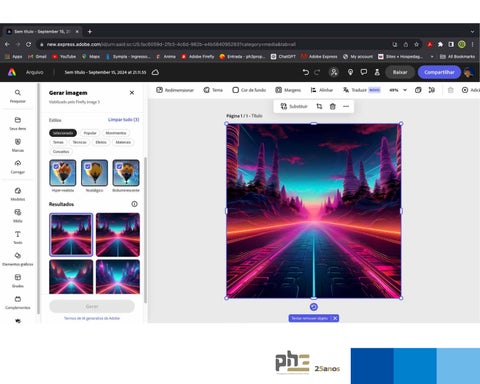Select the Texto tool in sidebar
This screenshot has height=384, width=480.
[18, 237]
